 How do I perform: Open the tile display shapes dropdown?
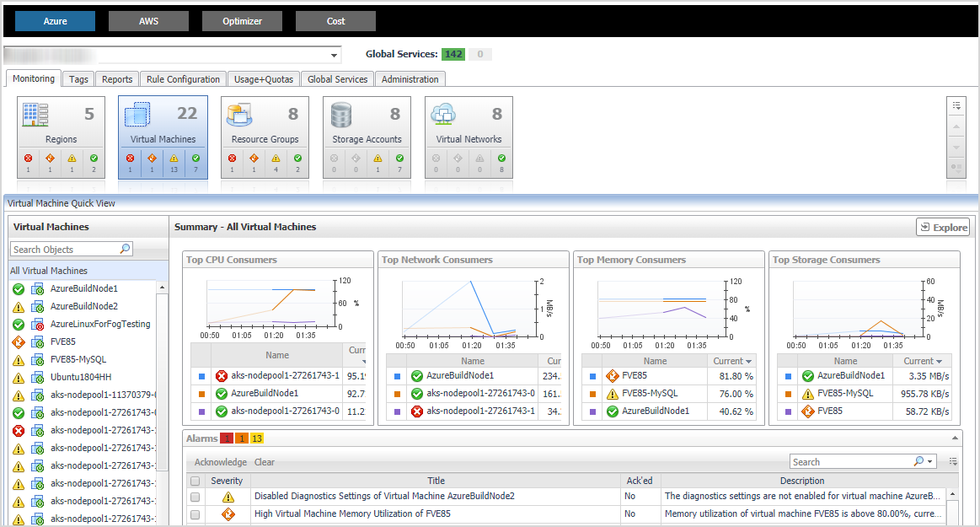tap(956, 168)
